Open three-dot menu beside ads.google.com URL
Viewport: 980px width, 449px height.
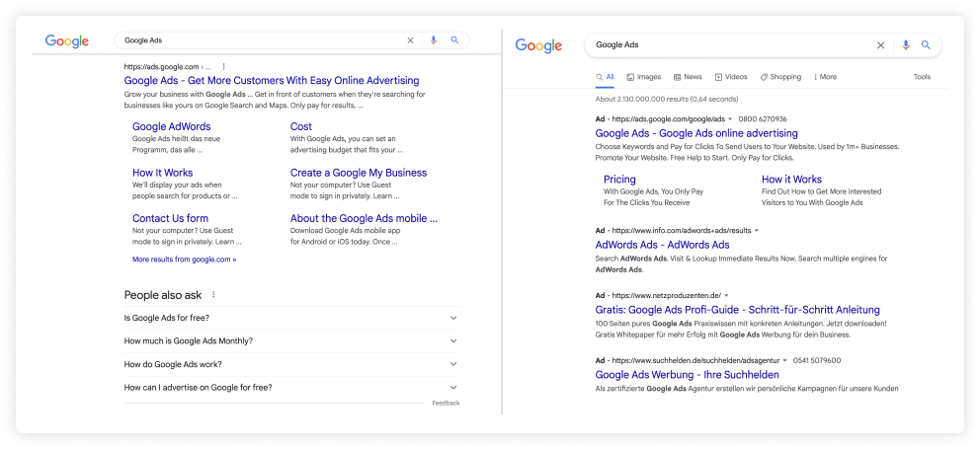(x=223, y=66)
